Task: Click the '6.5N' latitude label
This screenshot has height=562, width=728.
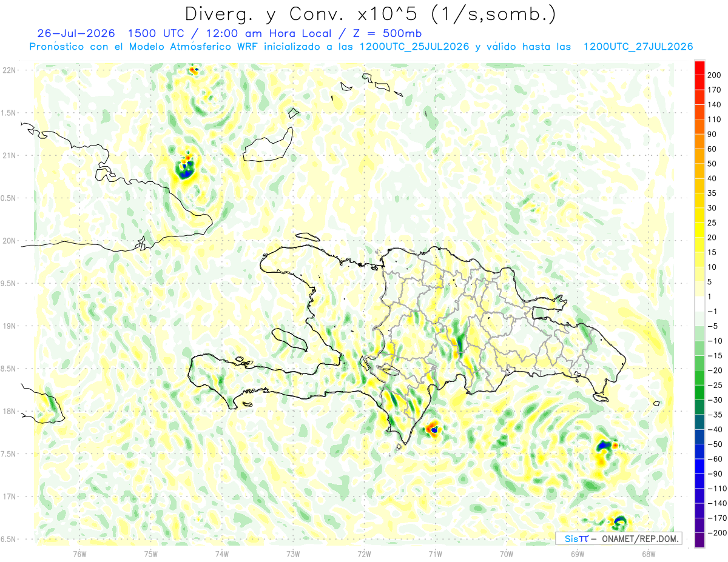Action: tap(9, 539)
